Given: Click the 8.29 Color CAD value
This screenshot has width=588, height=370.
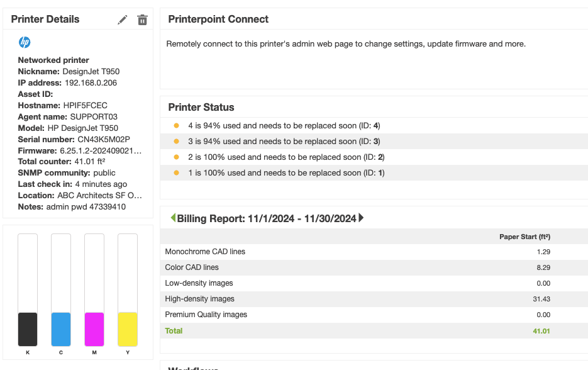Looking at the screenshot, I should [543, 267].
